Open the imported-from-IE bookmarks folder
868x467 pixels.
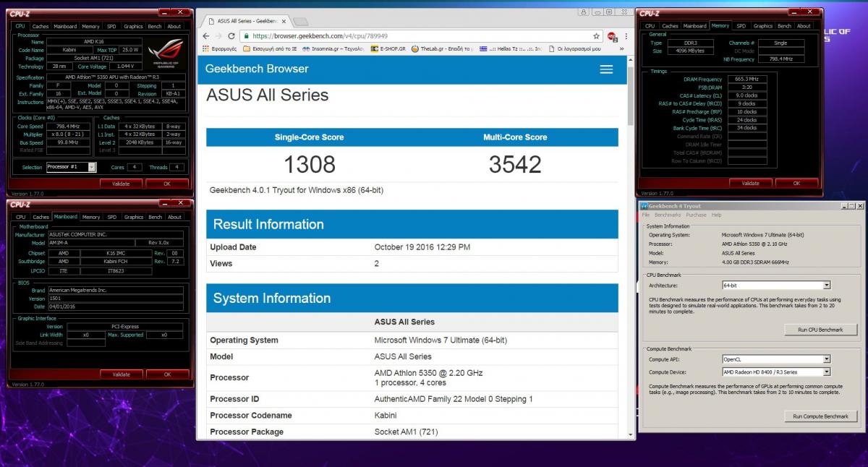coord(270,48)
